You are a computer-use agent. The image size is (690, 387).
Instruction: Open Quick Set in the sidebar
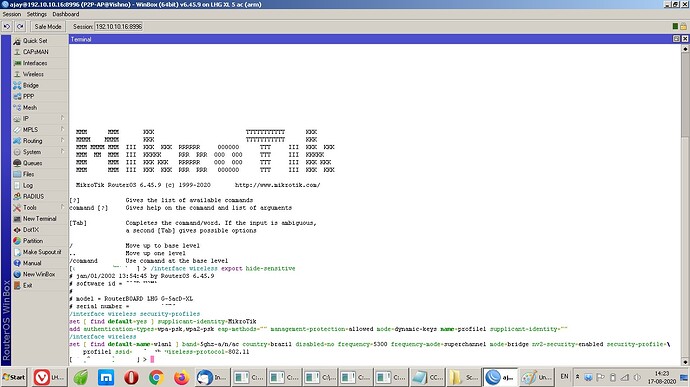pyautogui.click(x=35, y=41)
